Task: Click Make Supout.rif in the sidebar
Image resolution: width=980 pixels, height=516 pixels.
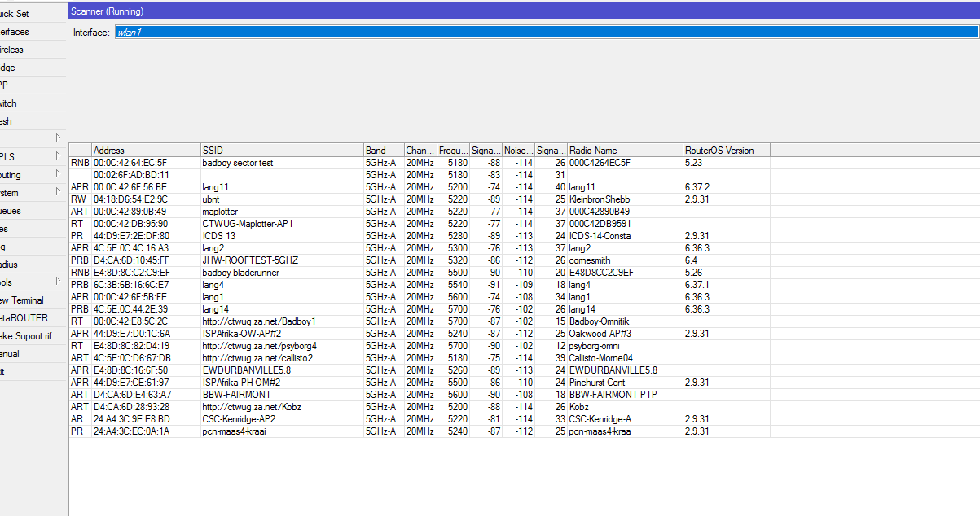Action: [26, 336]
